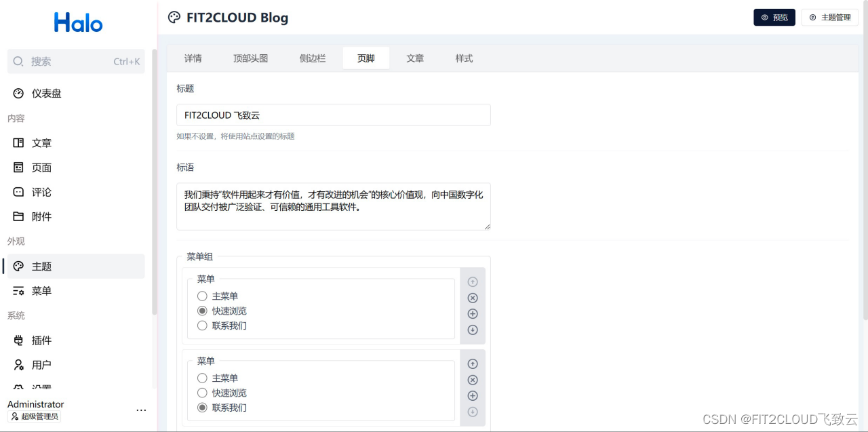Image resolution: width=868 pixels, height=432 pixels.
Task: Click the 评论 comment bubble icon
Action: (x=18, y=192)
